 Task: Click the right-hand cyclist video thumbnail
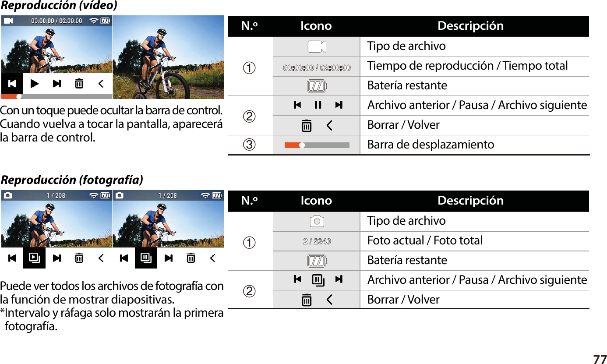(x=169, y=57)
